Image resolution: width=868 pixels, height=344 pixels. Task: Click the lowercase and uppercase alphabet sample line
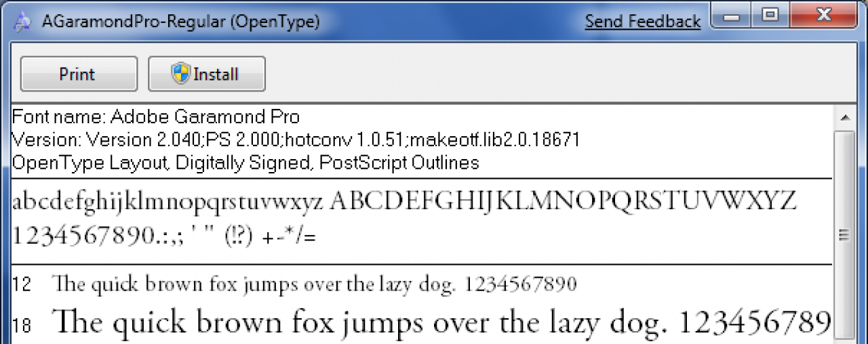404,202
